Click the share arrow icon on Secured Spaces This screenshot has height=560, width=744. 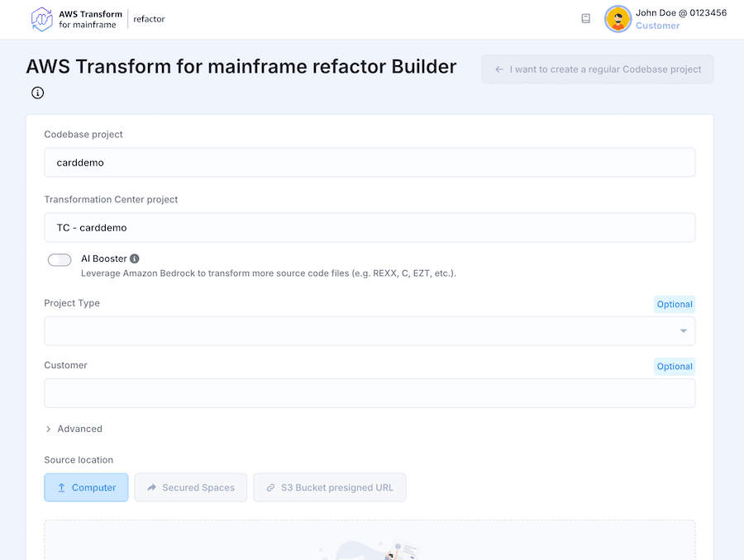(152, 487)
